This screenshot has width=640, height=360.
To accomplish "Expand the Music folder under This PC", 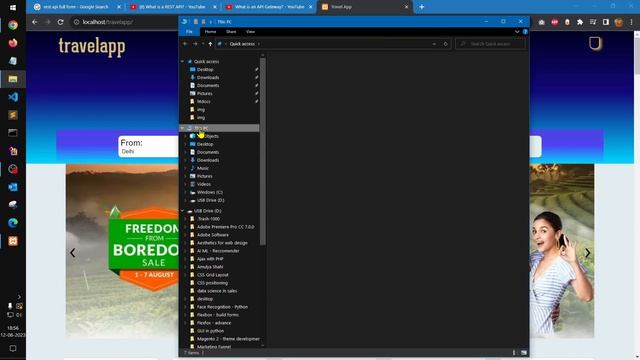I will point(186,168).
